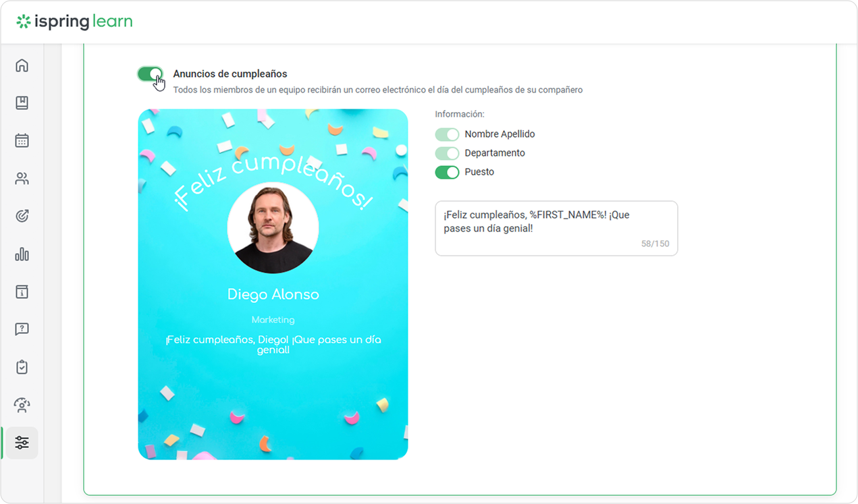The height and width of the screenshot is (504, 858).
Task: Toggle the Nombre Apellido switch
Action: (447, 134)
